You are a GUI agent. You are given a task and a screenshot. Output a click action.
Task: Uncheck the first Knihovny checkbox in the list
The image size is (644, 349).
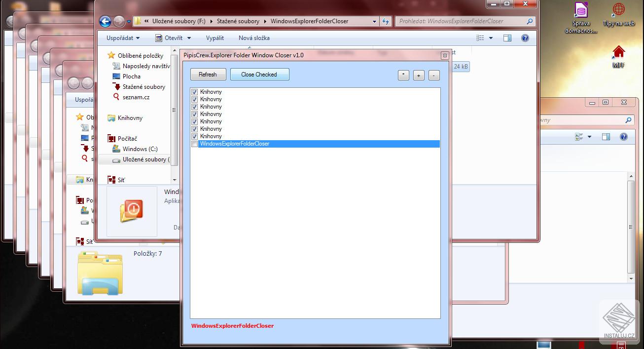click(x=195, y=92)
